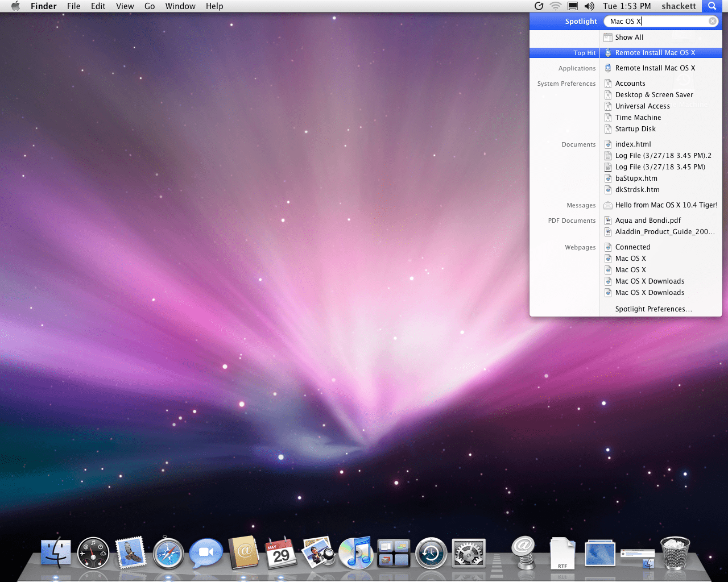
Task: Launch iTunes from the Dock
Action: (x=355, y=553)
